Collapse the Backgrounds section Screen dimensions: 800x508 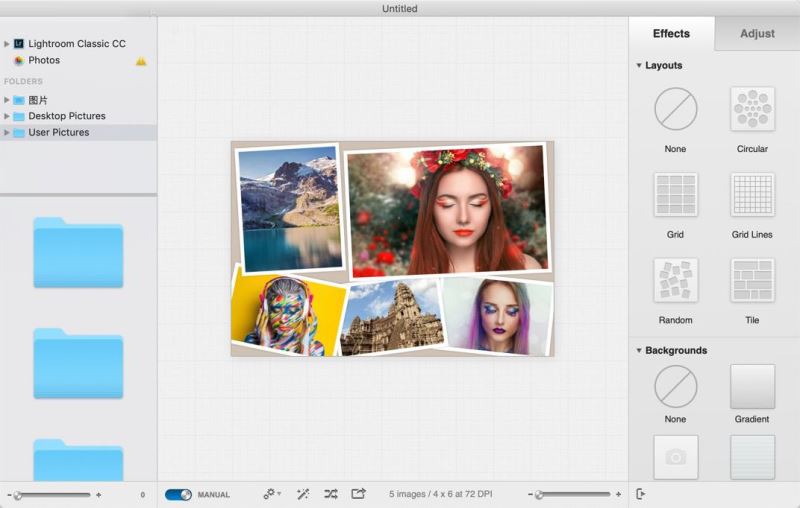point(639,350)
